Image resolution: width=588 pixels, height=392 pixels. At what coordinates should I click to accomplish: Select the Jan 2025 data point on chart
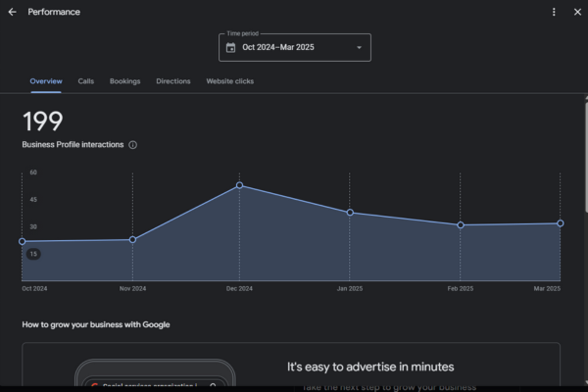tap(350, 213)
